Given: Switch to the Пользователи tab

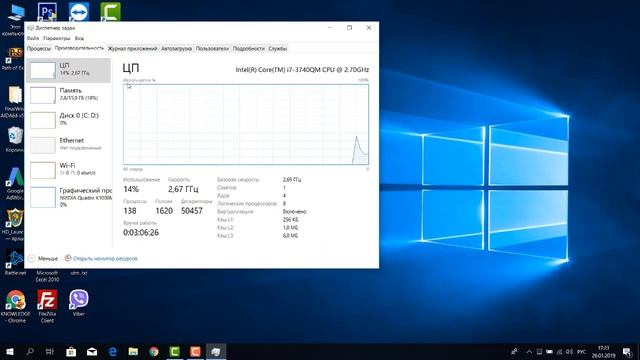Looking at the screenshot, I should 212,49.
